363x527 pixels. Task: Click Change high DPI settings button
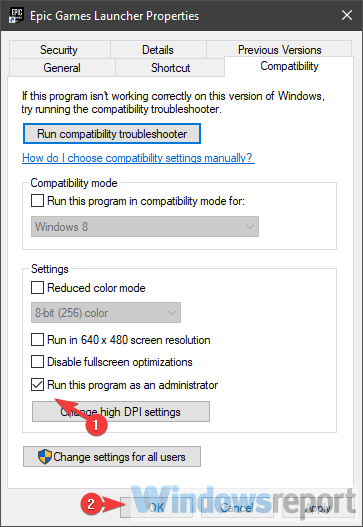click(x=121, y=412)
